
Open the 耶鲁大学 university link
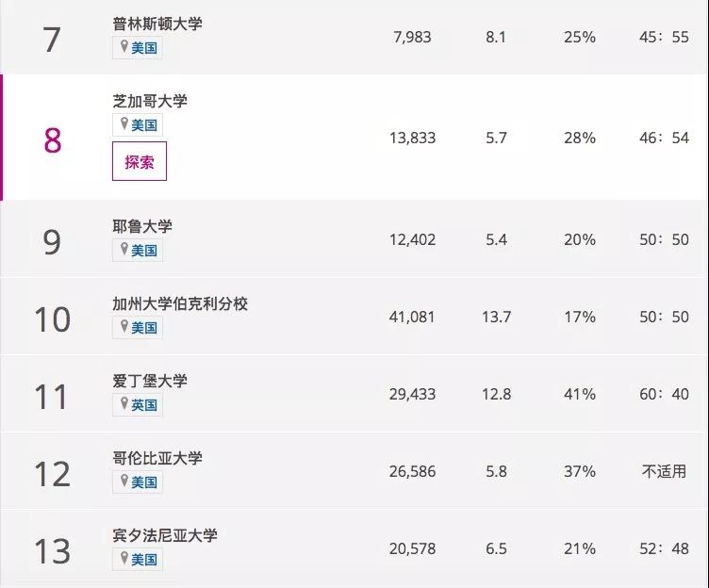click(x=141, y=226)
